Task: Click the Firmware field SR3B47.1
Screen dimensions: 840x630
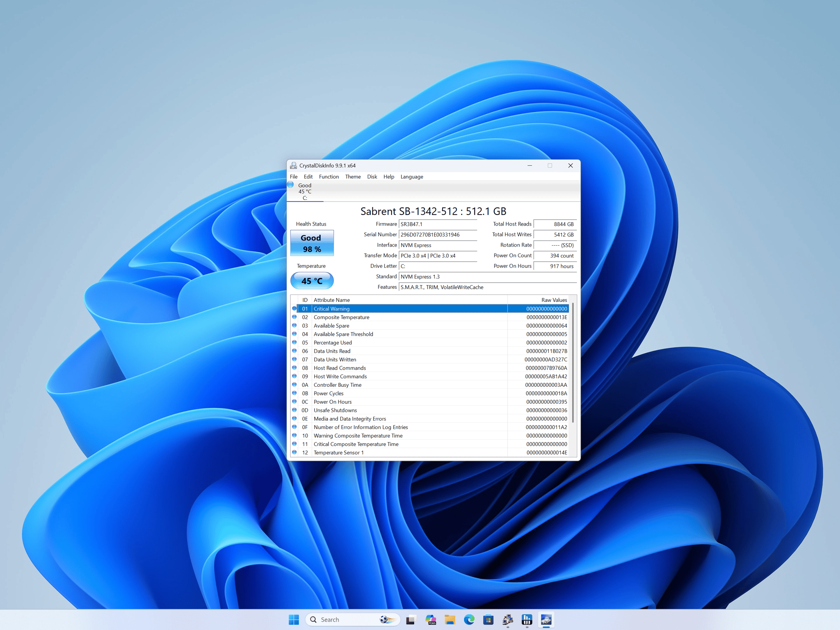Action: [438, 224]
